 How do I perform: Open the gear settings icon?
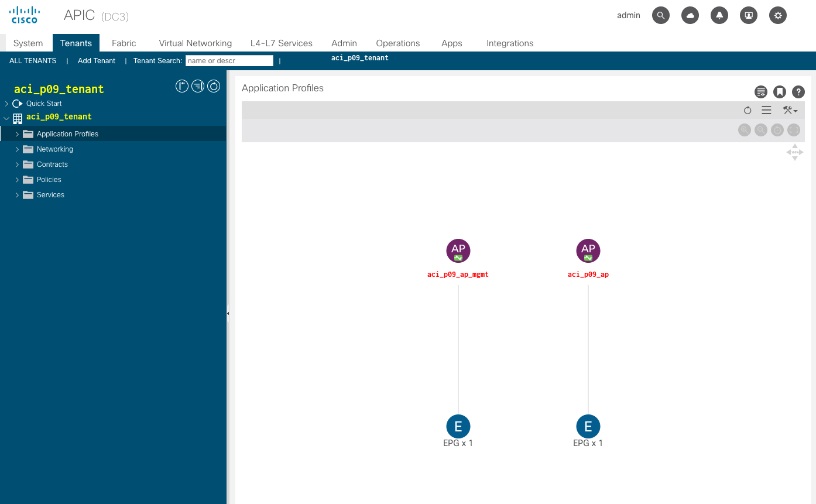[778, 16]
